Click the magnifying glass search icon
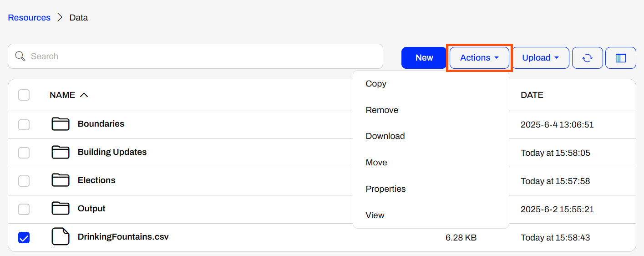Screen dimensions: 644x256 click(20, 56)
